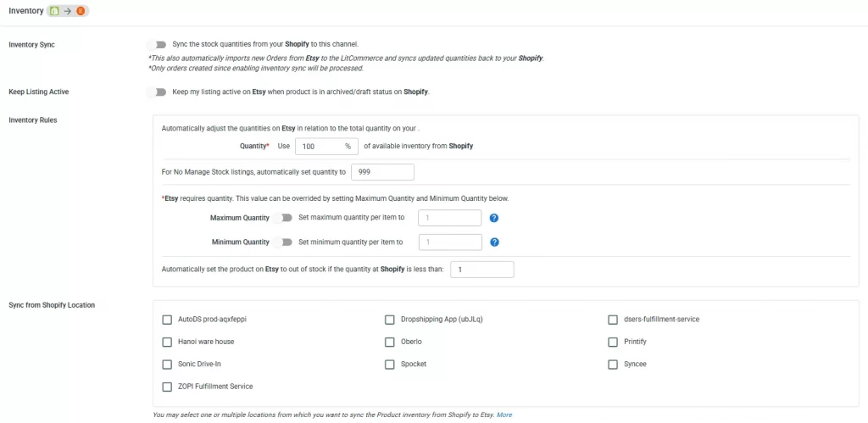Enable the Maximum Quantity toggle
Image resolution: width=868 pixels, height=423 pixels.
pos(282,218)
